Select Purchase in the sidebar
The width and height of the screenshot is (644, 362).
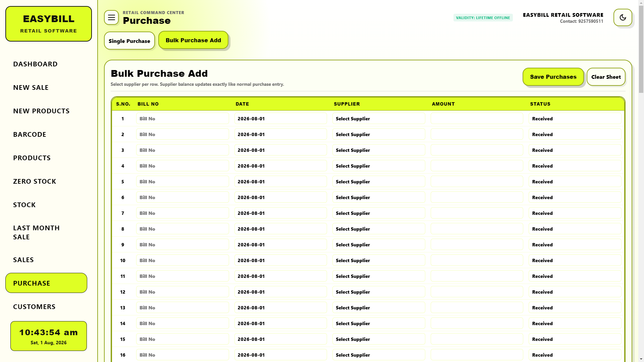pyautogui.click(x=46, y=283)
